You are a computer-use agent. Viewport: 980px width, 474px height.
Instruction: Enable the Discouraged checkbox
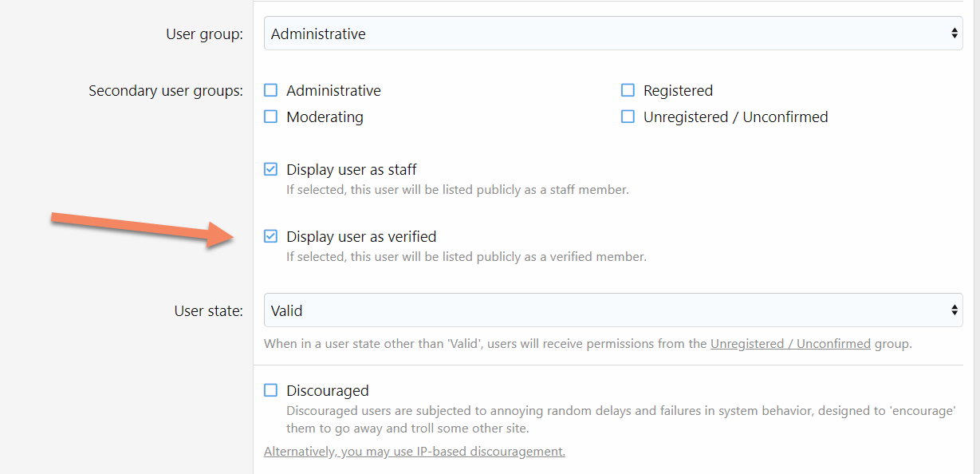tap(271, 390)
